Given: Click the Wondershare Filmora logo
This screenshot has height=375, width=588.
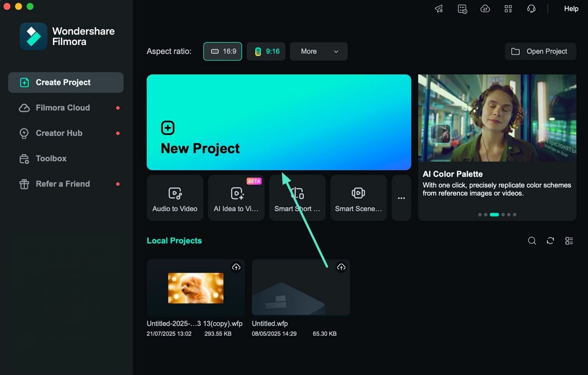Looking at the screenshot, I should click(x=67, y=36).
